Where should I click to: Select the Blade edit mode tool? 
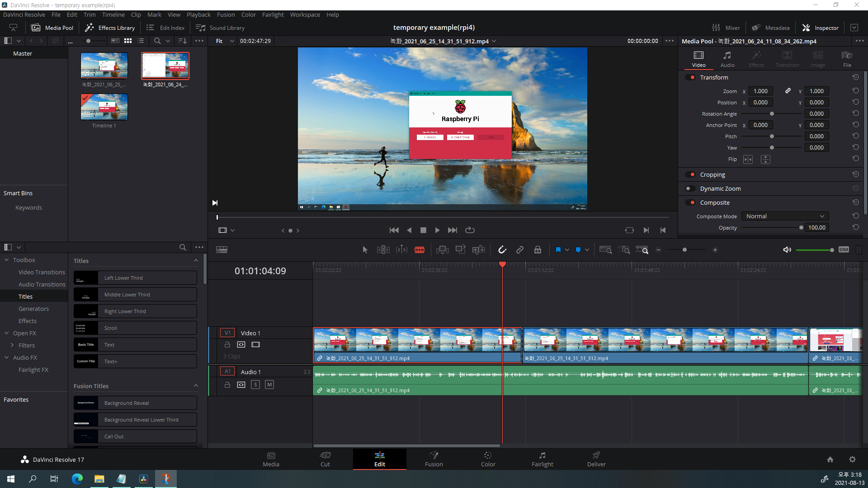click(419, 250)
